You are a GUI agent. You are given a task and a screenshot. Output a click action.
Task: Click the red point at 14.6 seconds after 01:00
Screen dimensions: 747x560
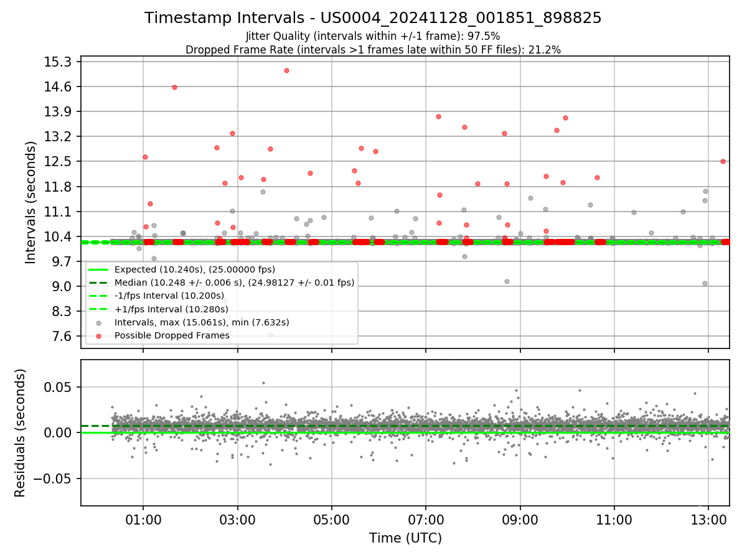(174, 87)
